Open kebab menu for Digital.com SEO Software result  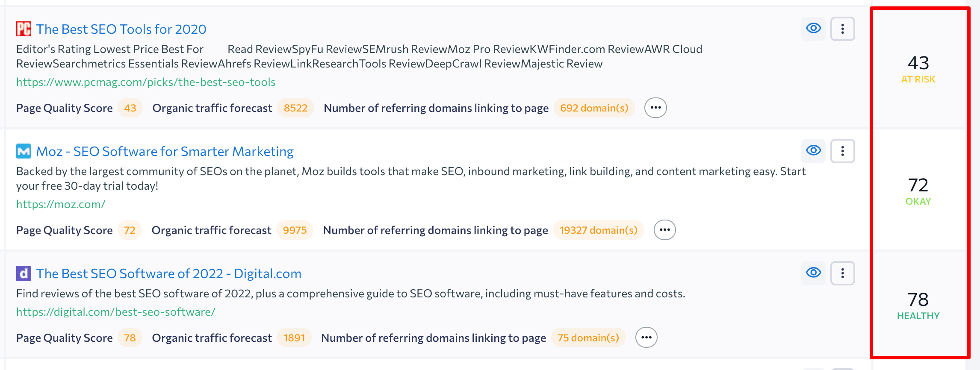pyautogui.click(x=842, y=273)
